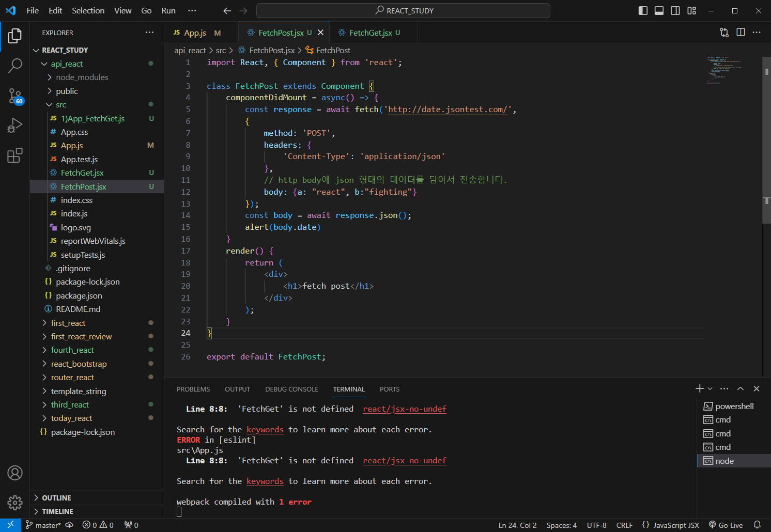Screen dimensions: 771x532
Task: Open the Manage gear icon
Action: click(15, 503)
